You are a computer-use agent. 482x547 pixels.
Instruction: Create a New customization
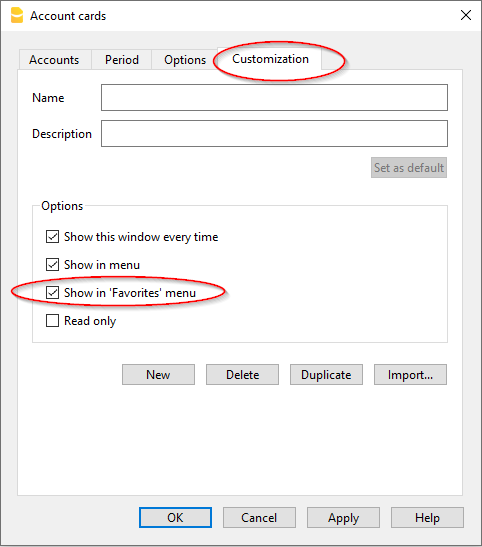(x=158, y=375)
